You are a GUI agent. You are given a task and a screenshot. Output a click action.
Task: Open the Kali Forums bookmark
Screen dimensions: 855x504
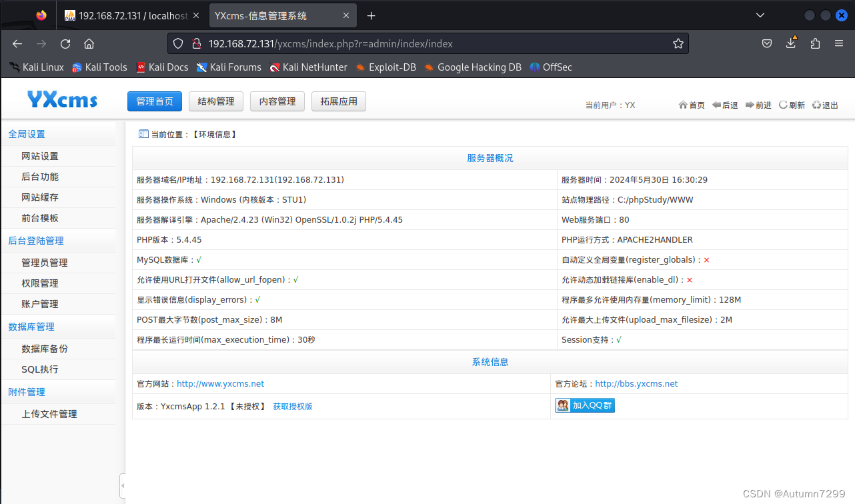pos(229,67)
